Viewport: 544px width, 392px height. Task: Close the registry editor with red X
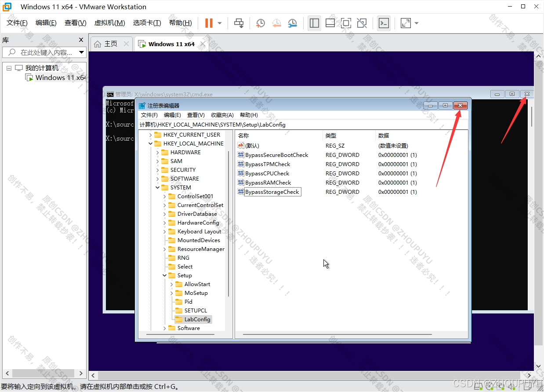tap(460, 105)
